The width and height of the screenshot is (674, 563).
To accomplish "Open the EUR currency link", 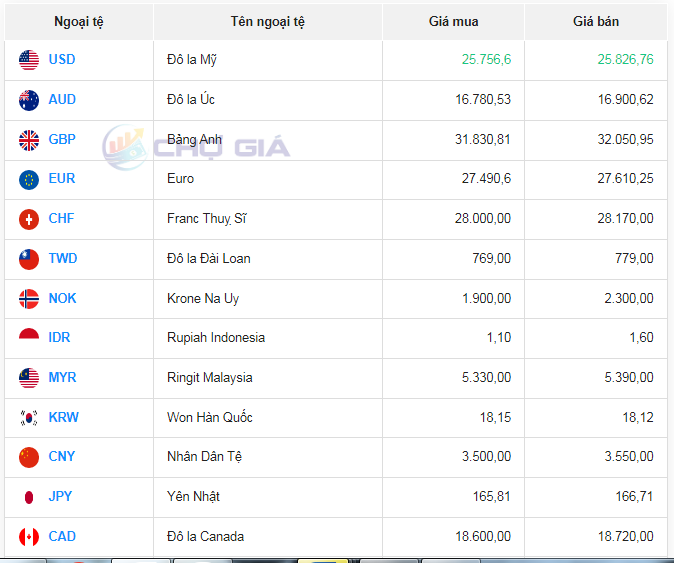I will coord(62,178).
